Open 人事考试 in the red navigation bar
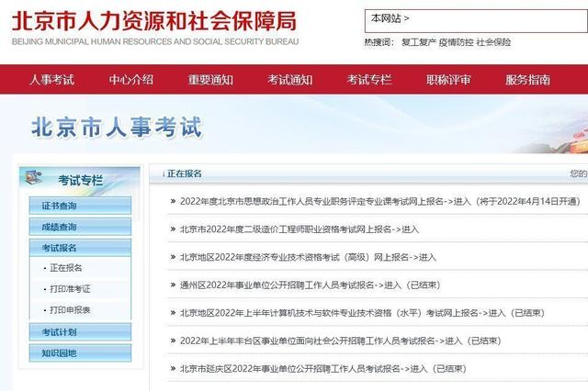 coord(51,80)
